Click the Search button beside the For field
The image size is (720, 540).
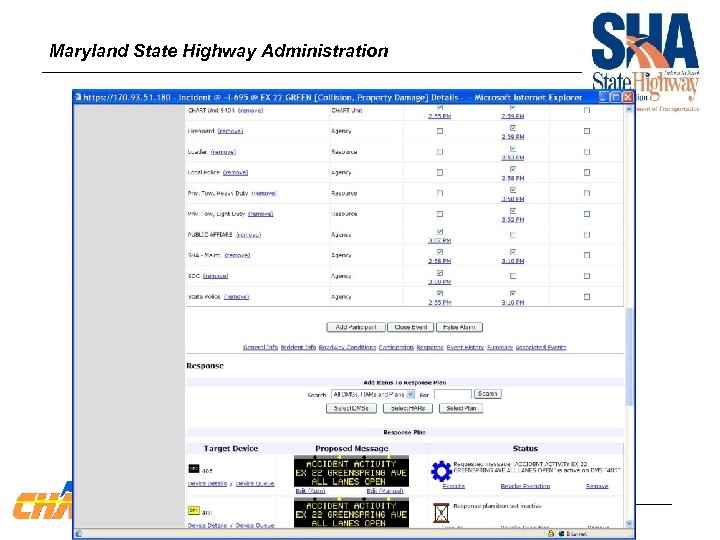pyautogui.click(x=488, y=394)
